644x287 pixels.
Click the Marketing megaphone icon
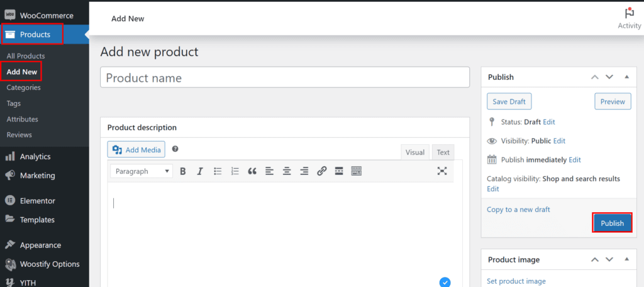[10, 176]
